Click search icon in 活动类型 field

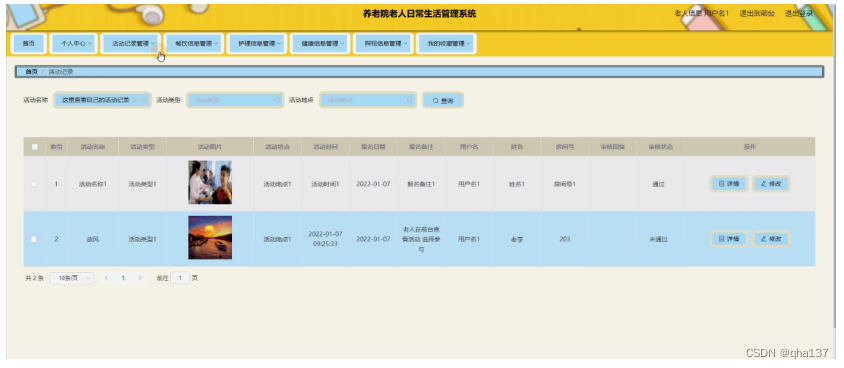[x=277, y=100]
